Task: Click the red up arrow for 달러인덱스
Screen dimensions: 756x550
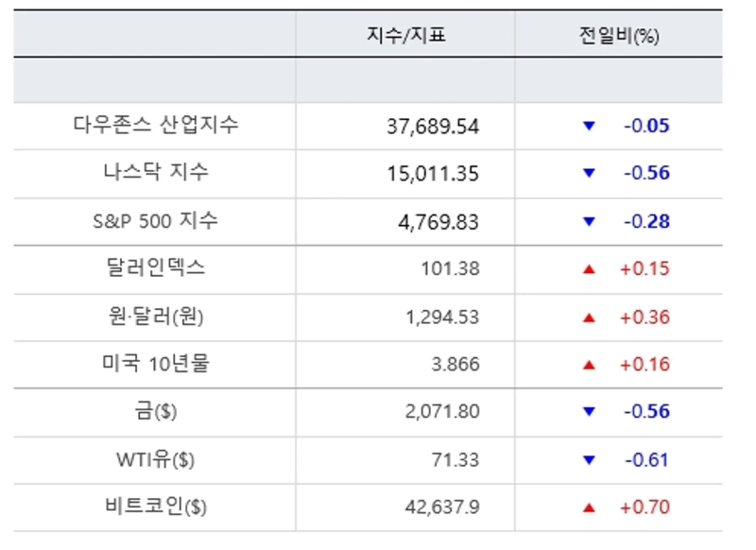Action: (x=590, y=269)
